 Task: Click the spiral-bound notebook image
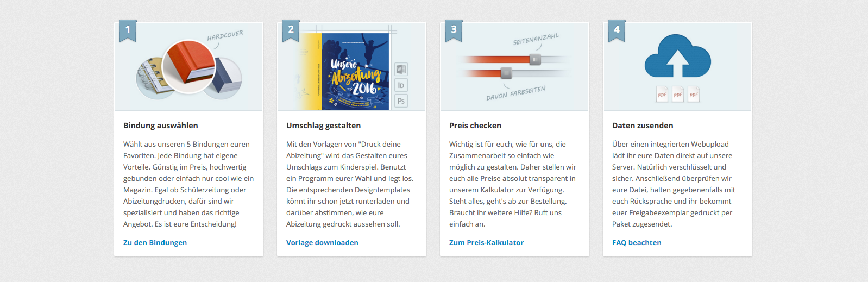[x=152, y=79]
